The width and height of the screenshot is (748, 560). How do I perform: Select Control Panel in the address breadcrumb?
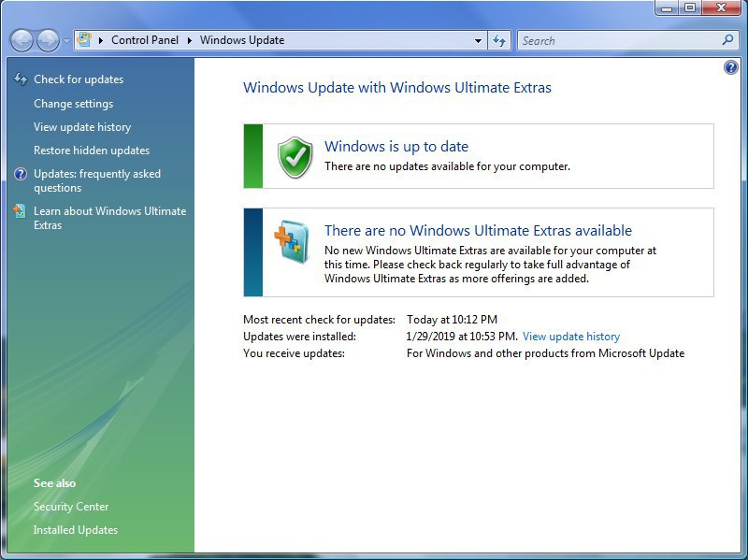145,40
